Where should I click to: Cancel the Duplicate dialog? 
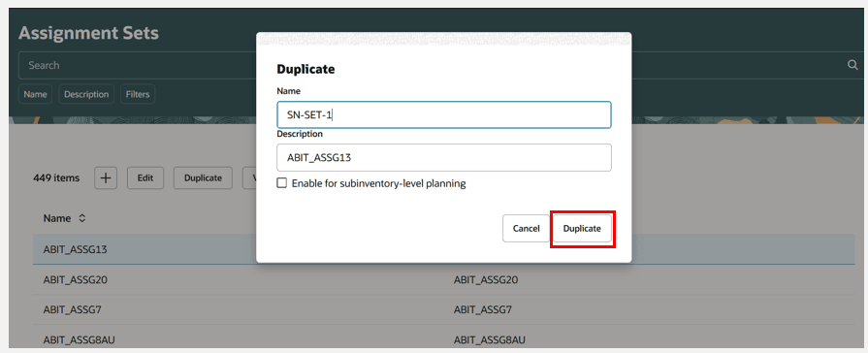[526, 229]
